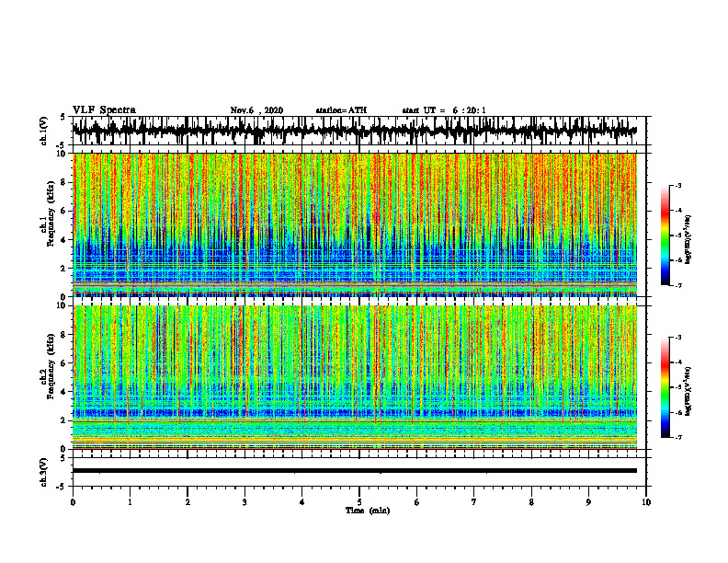This screenshot has width=728, height=563.
Task: Click the ch.1(V) waveform panel
Action: (x=359, y=131)
